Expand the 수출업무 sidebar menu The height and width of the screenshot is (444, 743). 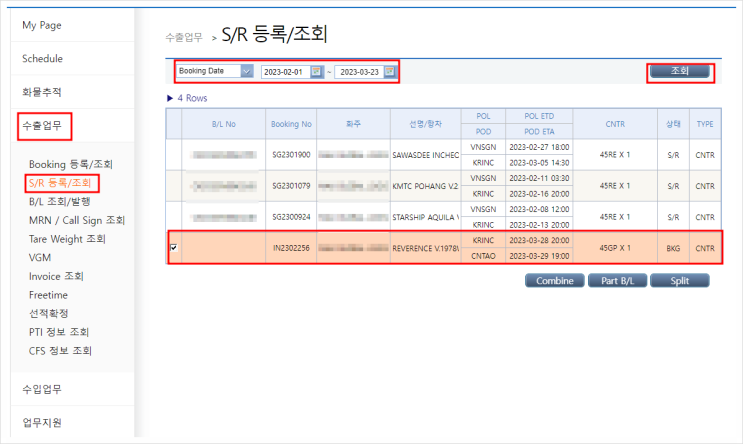tap(42, 126)
